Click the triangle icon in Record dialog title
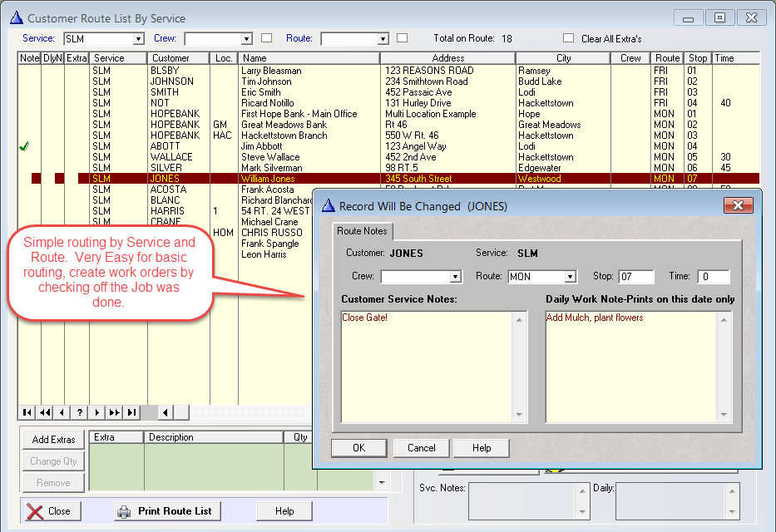The height and width of the screenshot is (532, 776). coord(329,205)
